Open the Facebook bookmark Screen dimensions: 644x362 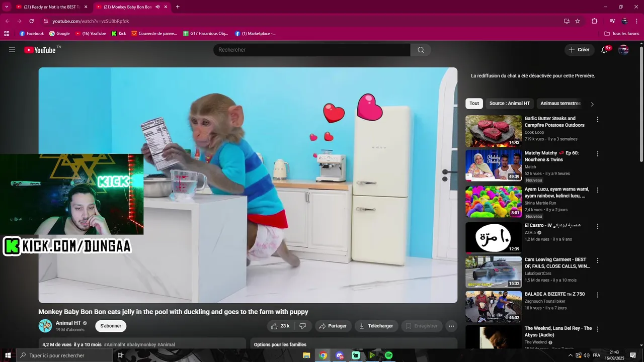tap(32, 34)
